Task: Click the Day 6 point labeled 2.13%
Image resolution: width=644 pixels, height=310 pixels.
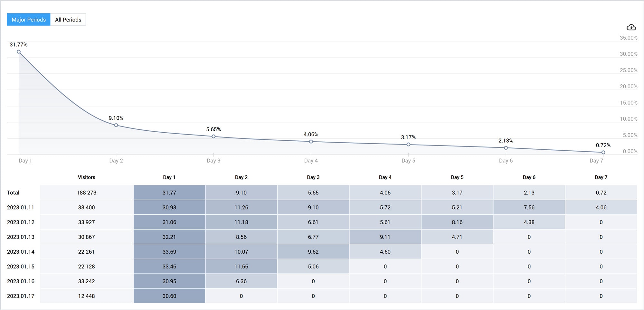Action: pyautogui.click(x=506, y=148)
